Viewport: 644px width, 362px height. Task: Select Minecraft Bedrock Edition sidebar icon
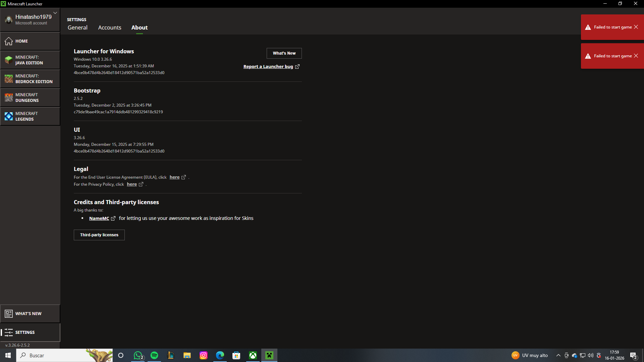[x=9, y=79]
